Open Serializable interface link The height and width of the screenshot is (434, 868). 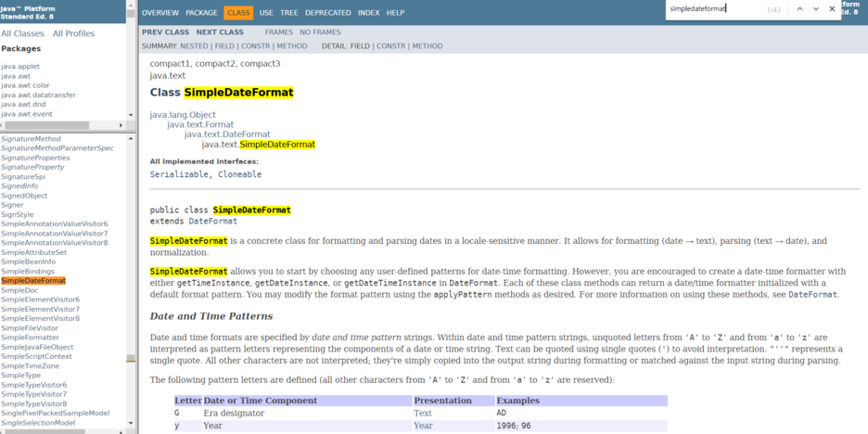point(179,173)
